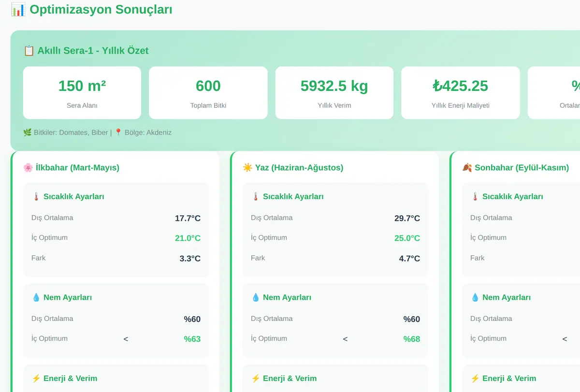Click the Sıcaklık Ayarları heading in İlkbahar
This screenshot has width=580, height=392.
point(74,197)
